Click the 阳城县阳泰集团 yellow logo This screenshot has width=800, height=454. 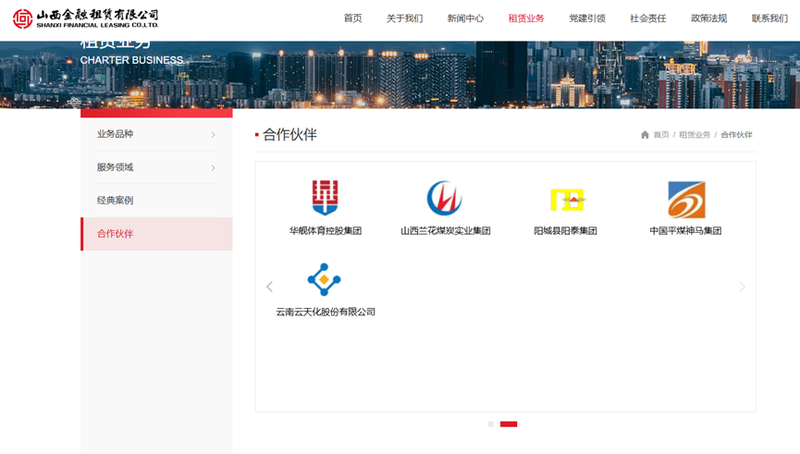click(566, 199)
